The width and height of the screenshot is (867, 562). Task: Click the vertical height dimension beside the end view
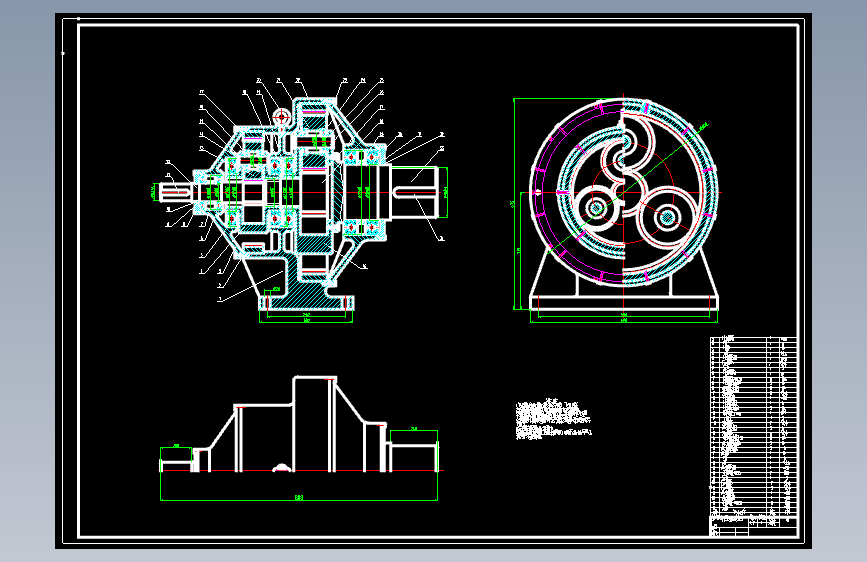[x=516, y=203]
